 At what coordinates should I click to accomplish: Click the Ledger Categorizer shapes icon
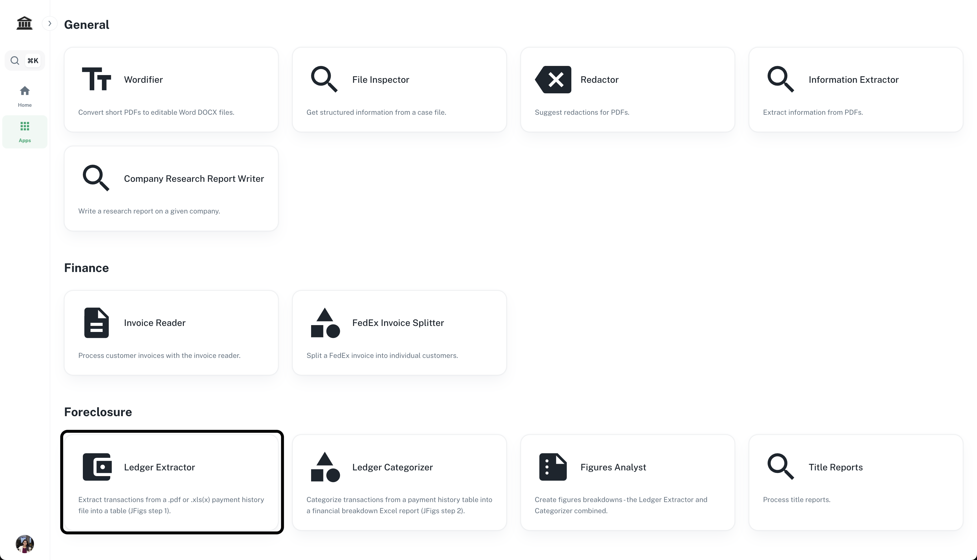pos(325,467)
